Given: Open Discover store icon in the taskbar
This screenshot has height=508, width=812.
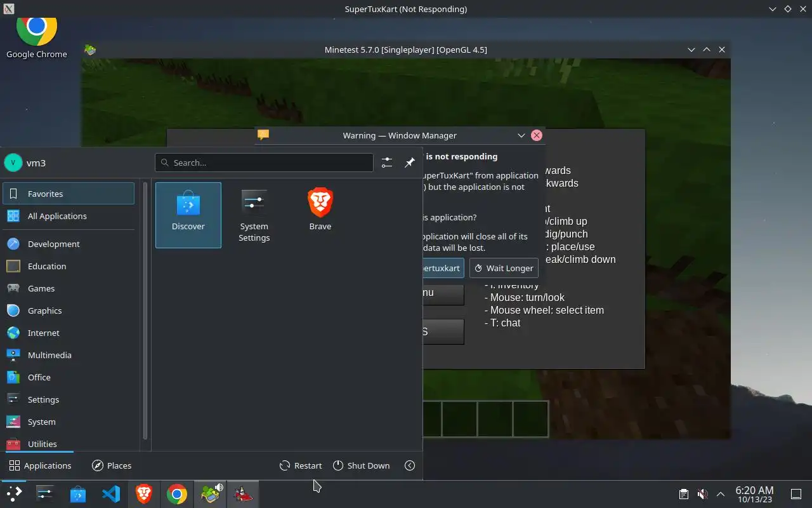Looking at the screenshot, I should pyautogui.click(x=78, y=494).
